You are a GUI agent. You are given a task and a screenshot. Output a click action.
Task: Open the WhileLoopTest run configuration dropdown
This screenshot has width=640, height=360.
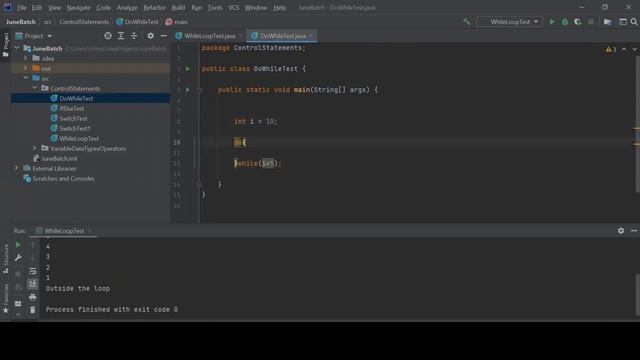click(510, 22)
